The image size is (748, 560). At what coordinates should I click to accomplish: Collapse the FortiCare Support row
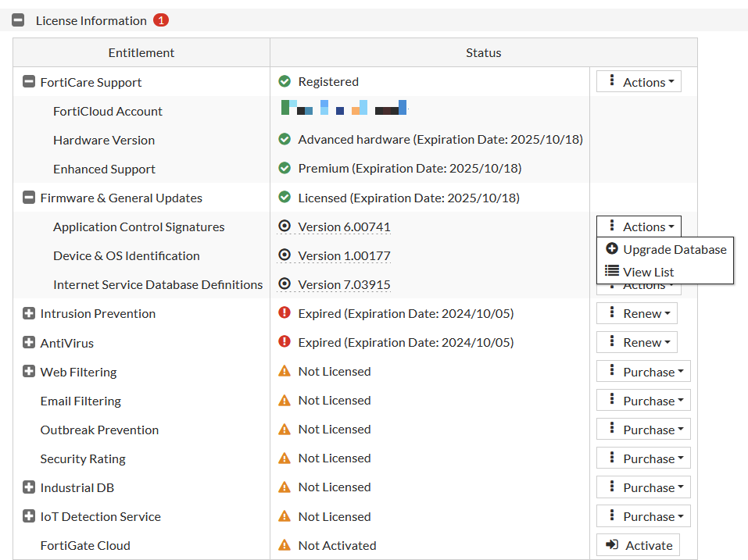[29, 81]
